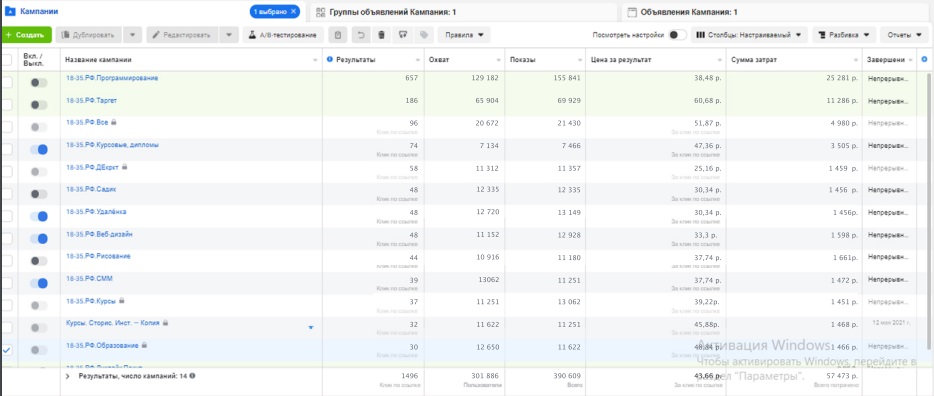Click the green Создать button
Screen dimensions: 934x396
click(26, 35)
